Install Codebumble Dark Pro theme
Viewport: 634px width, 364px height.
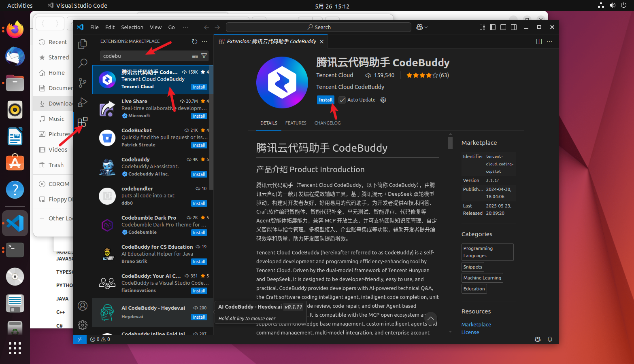[x=199, y=233]
